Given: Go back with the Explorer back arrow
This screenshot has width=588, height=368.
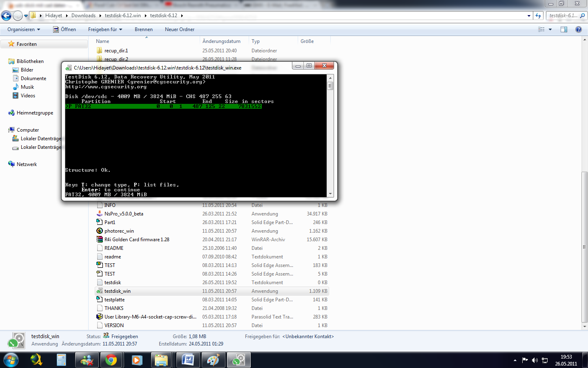Looking at the screenshot, I should [x=6, y=16].
